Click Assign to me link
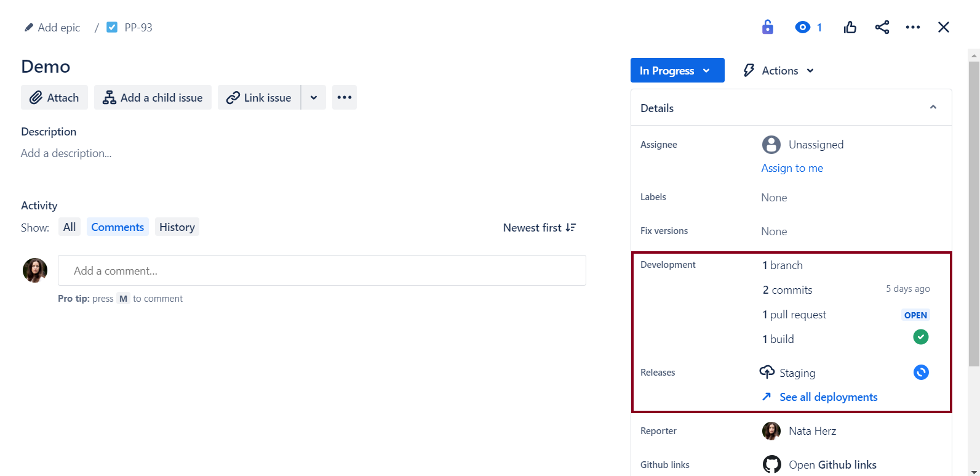Viewport: 980px width, 476px height. click(792, 168)
